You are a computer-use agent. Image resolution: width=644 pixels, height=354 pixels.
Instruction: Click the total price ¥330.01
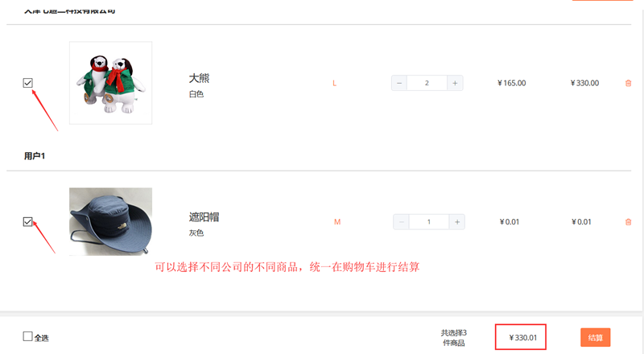point(522,338)
